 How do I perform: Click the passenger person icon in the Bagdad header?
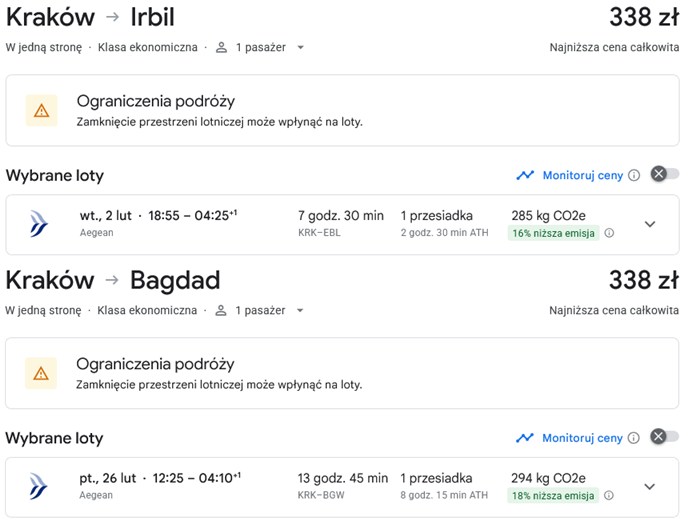point(221,310)
